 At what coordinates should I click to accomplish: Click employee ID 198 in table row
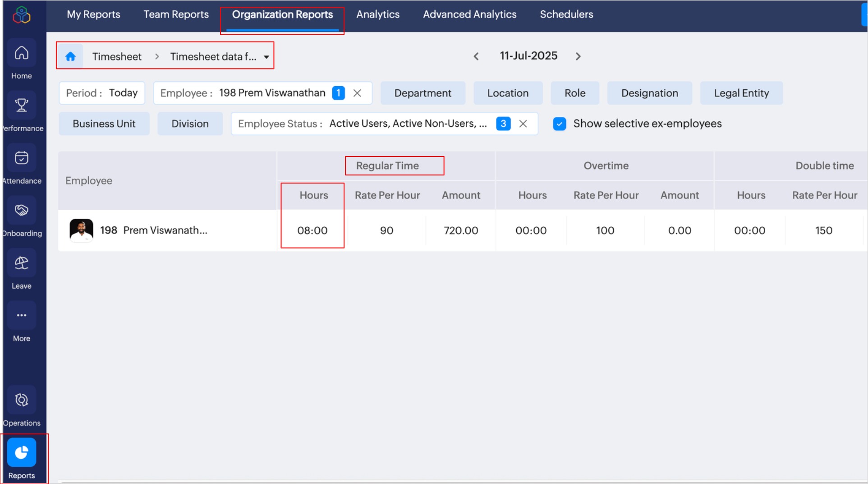(x=109, y=230)
